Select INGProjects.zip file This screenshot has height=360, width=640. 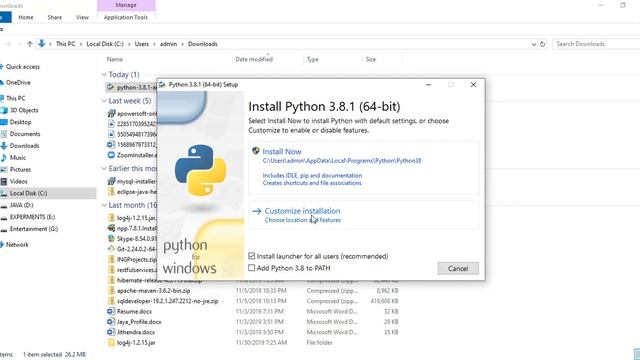point(136,260)
